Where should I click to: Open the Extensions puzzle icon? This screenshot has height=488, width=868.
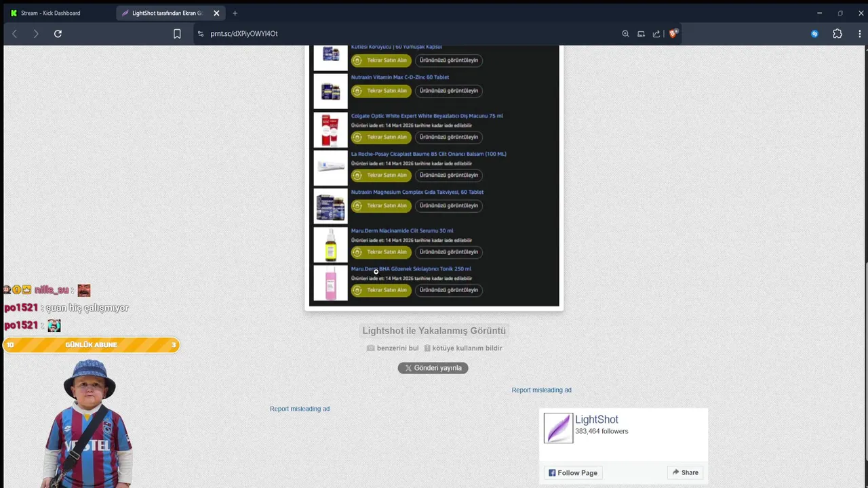[x=837, y=33]
